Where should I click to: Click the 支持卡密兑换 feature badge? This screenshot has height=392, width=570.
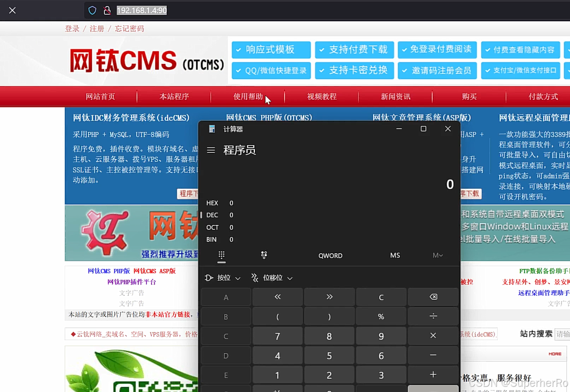(x=354, y=71)
